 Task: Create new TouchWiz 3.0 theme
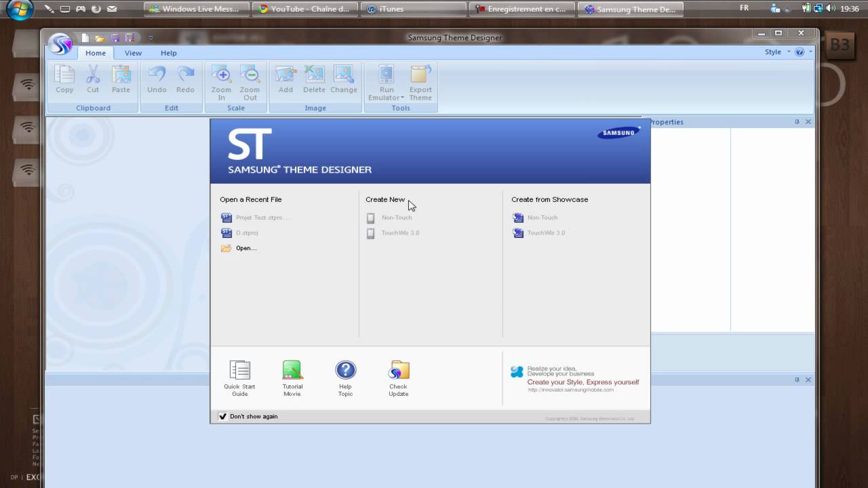[x=393, y=232]
